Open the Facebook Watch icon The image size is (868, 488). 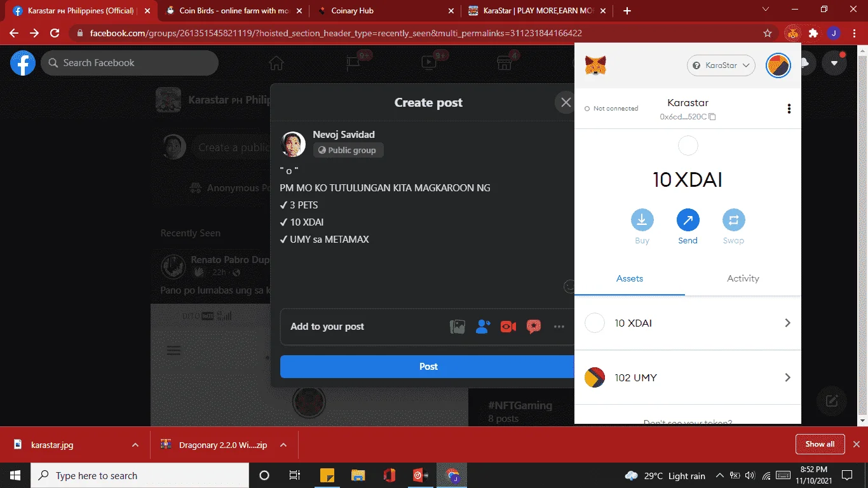coord(428,63)
